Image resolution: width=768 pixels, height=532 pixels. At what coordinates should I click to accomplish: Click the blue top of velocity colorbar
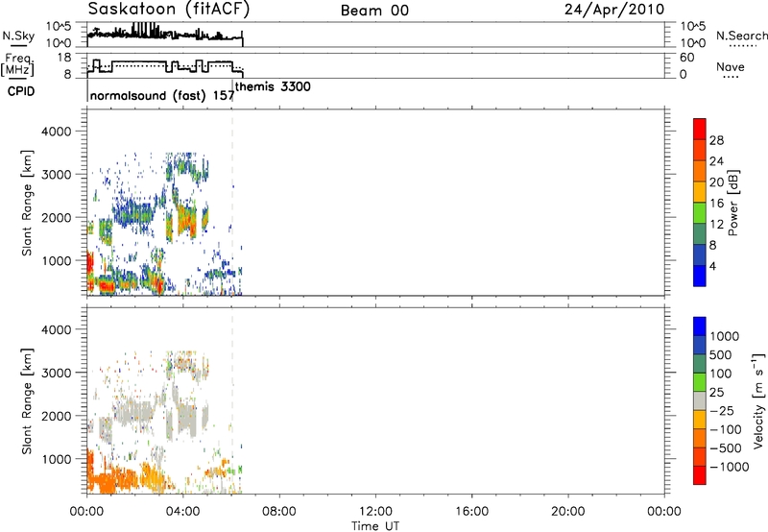tap(700, 326)
